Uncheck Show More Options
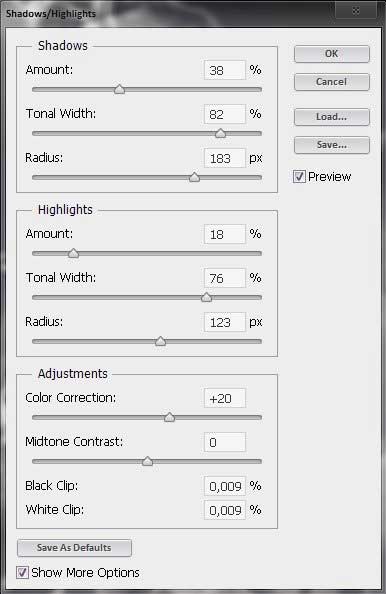 point(22,572)
